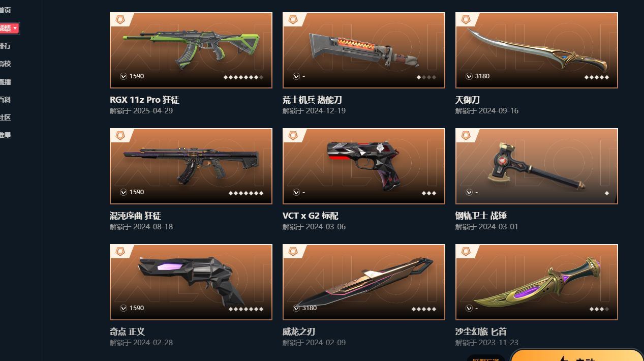Click the tier badge icon on VCT x G2 card

[x=293, y=135]
